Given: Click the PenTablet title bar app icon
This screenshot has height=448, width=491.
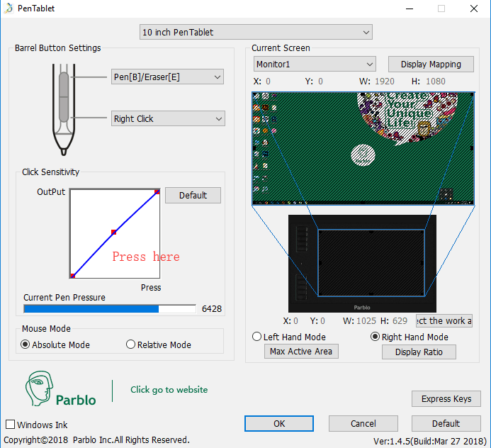Looking at the screenshot, I should 9,8.
